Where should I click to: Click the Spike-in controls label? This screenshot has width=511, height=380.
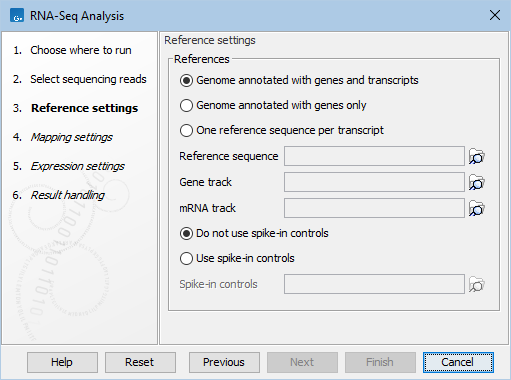pyautogui.click(x=218, y=284)
